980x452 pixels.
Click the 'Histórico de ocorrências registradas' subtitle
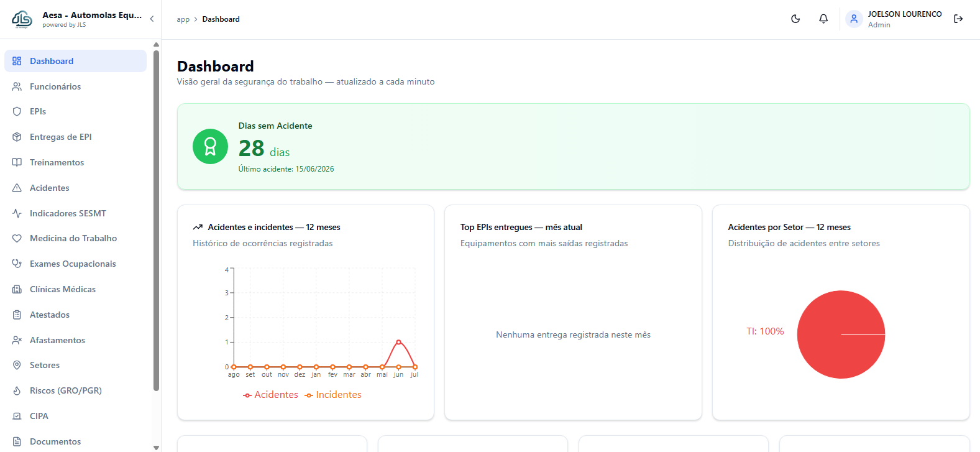pyautogui.click(x=262, y=243)
